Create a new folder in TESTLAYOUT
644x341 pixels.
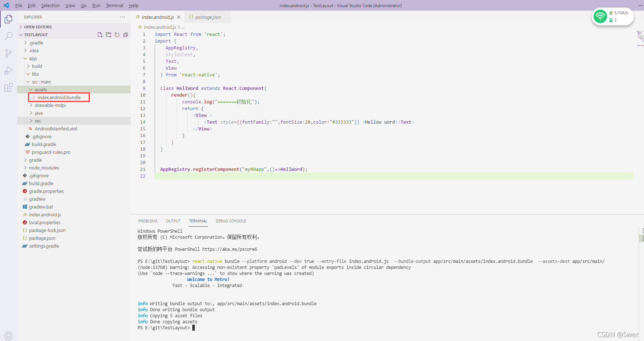[109, 35]
